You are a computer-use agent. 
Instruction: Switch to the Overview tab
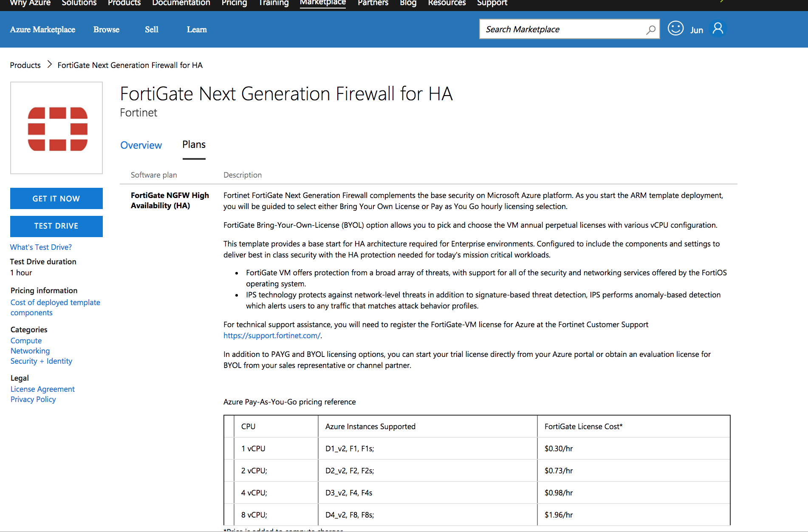click(141, 145)
